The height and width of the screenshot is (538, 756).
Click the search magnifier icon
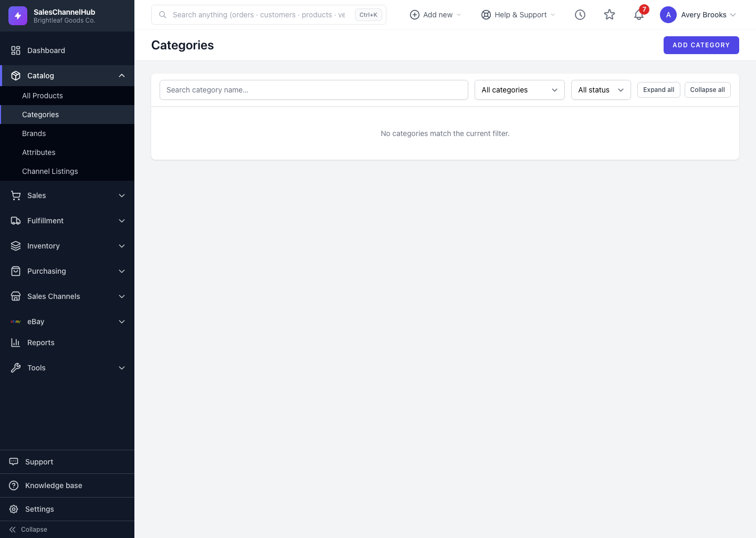coord(163,15)
